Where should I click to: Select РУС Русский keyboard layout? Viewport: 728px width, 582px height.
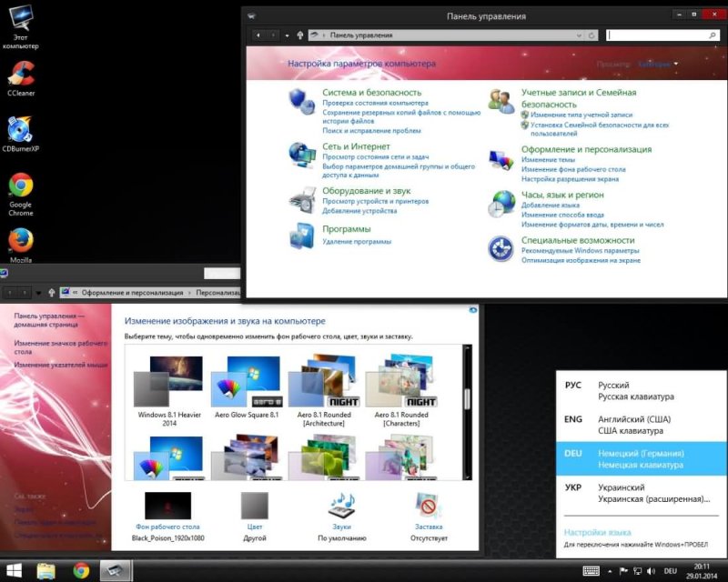click(x=642, y=391)
